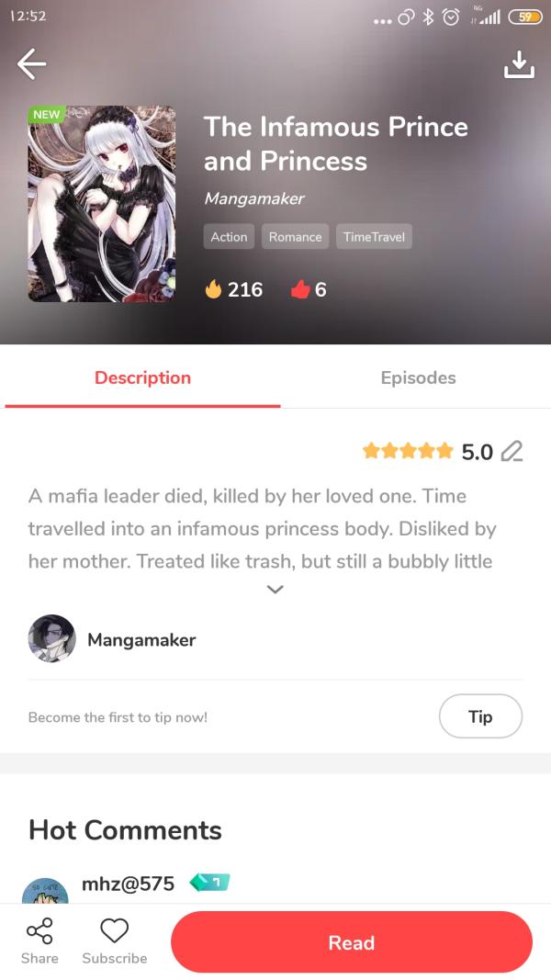Tap the Tip button

(x=480, y=716)
